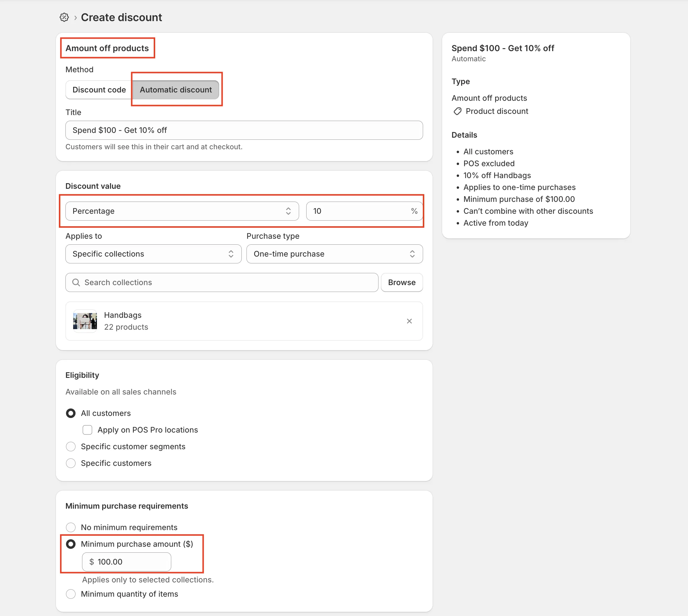Image resolution: width=688 pixels, height=616 pixels.
Task: Select Specific customer segments radio option
Action: 71,447
